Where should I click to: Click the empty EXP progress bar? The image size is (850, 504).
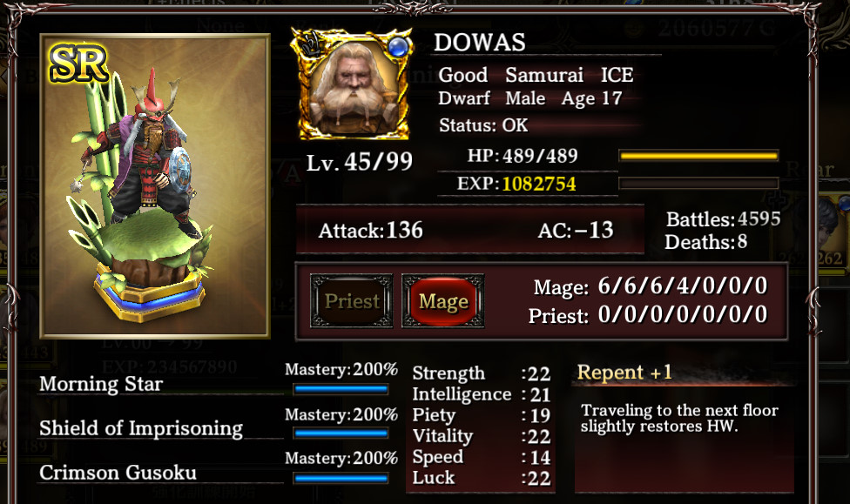click(698, 184)
